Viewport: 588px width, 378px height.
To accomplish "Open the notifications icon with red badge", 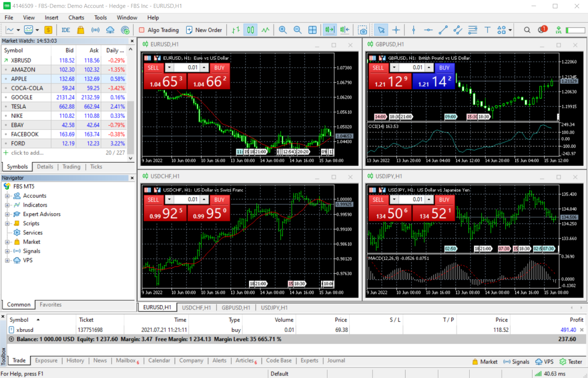I will (x=542, y=30).
